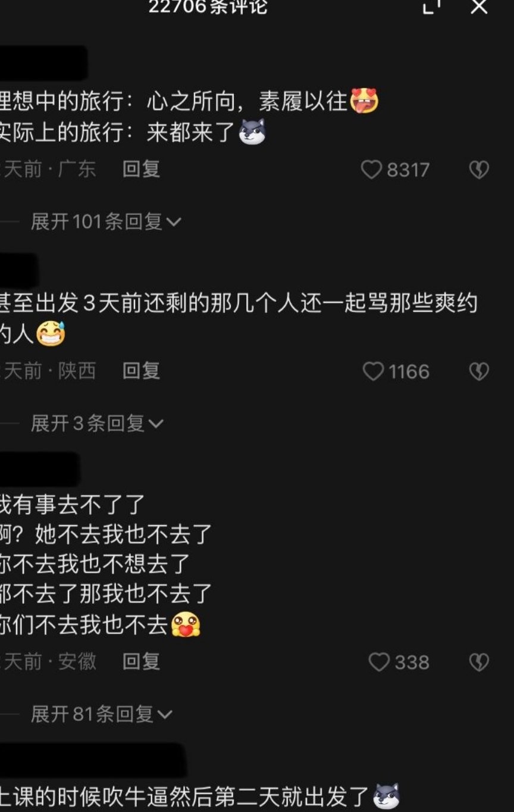Reply to the Shaanxi comment (回复)
This screenshot has width=514, height=812.
[141, 371]
